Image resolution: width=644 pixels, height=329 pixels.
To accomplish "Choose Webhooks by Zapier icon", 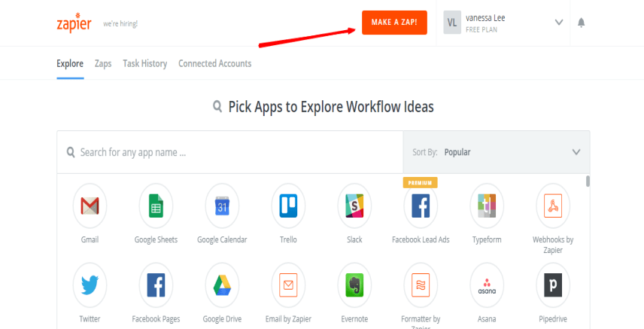I will pos(553,206).
